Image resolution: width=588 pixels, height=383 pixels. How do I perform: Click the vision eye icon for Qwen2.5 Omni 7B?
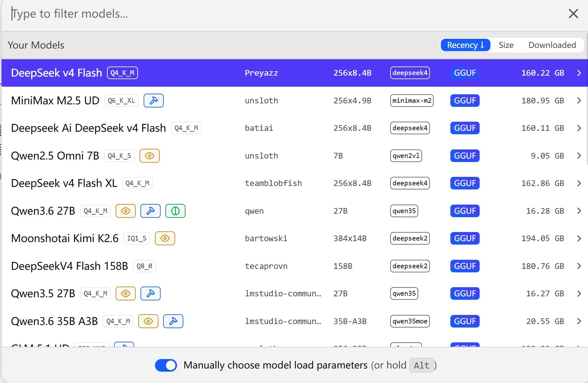pos(150,156)
